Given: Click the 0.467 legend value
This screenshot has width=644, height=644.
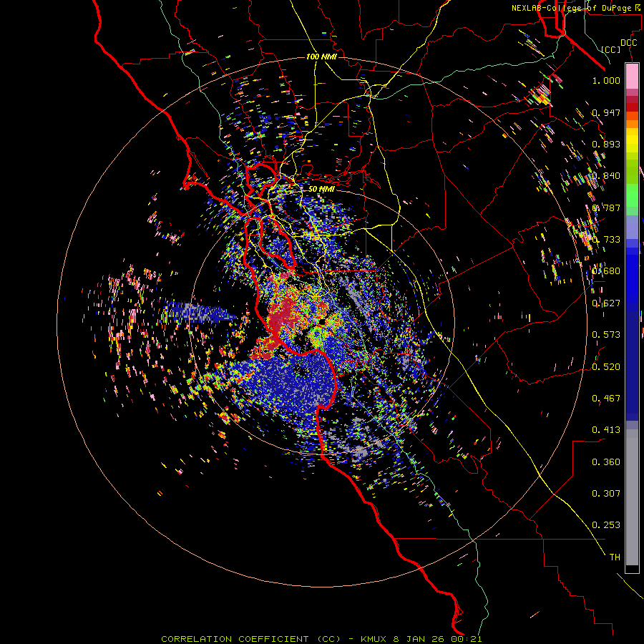Looking at the screenshot, I should 606,399.
